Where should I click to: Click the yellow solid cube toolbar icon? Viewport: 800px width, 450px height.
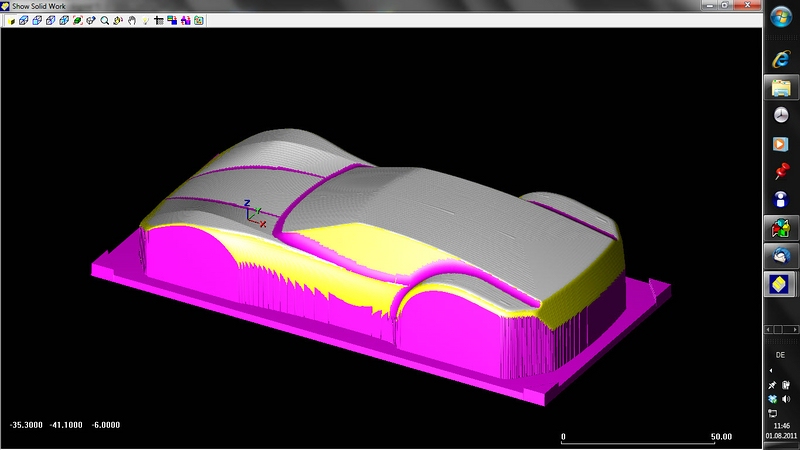(10, 20)
